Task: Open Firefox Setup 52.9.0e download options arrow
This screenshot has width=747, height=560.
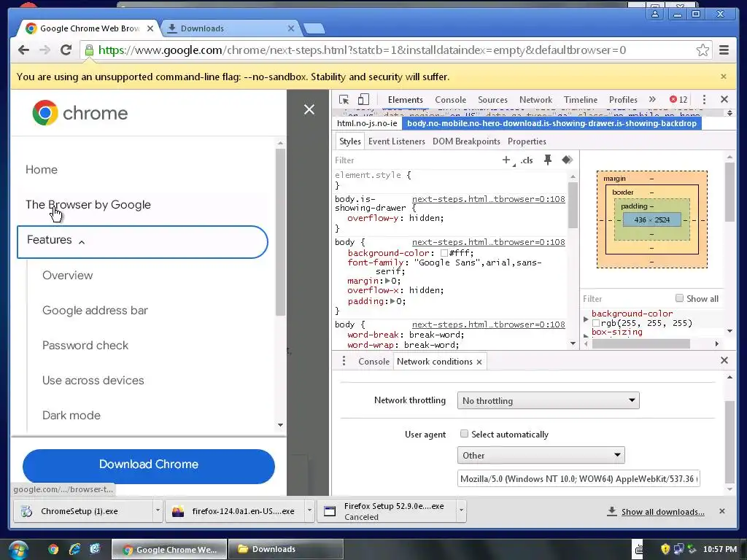Action: [461, 510]
